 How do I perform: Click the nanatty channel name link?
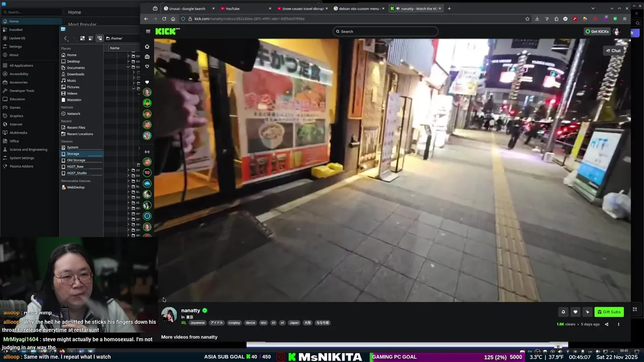(191, 311)
